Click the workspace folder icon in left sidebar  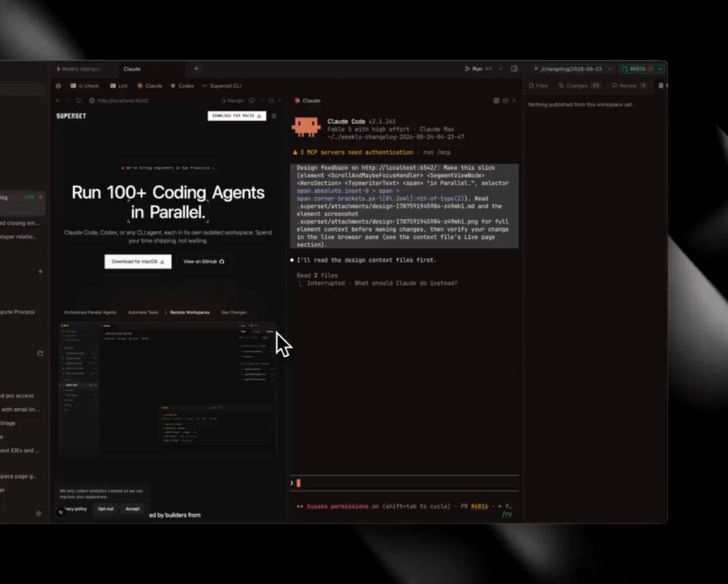[41, 354]
